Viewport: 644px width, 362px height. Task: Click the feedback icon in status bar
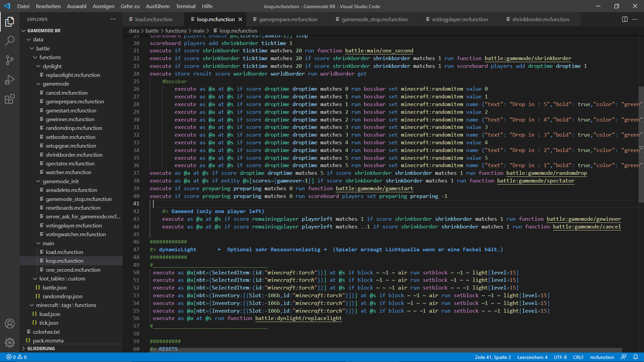click(x=623, y=357)
